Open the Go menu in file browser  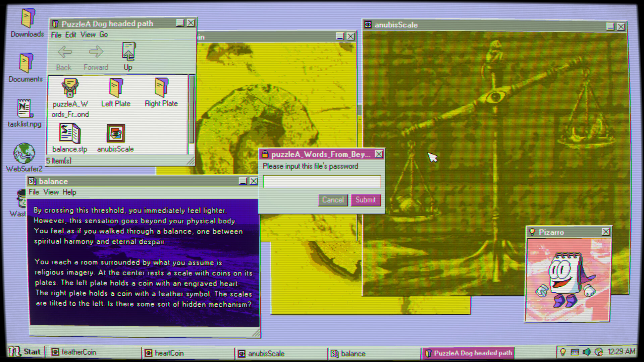[103, 35]
